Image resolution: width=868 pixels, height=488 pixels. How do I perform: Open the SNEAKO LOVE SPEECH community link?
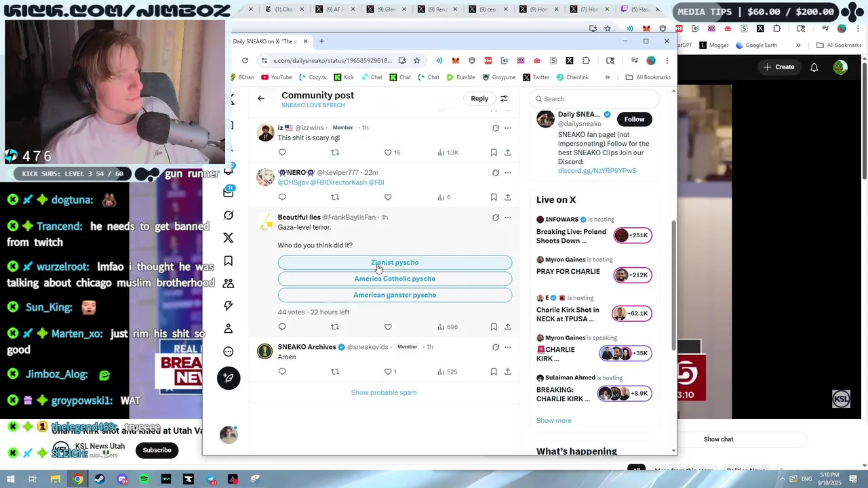coord(313,106)
